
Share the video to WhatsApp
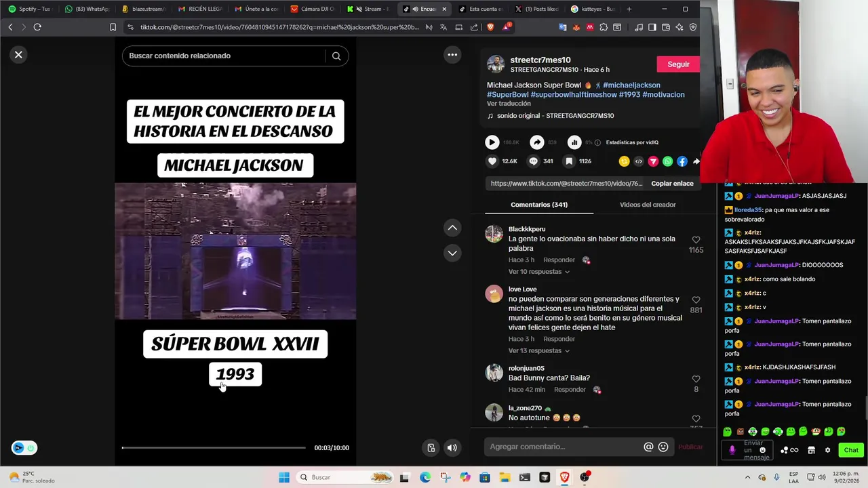click(x=668, y=161)
